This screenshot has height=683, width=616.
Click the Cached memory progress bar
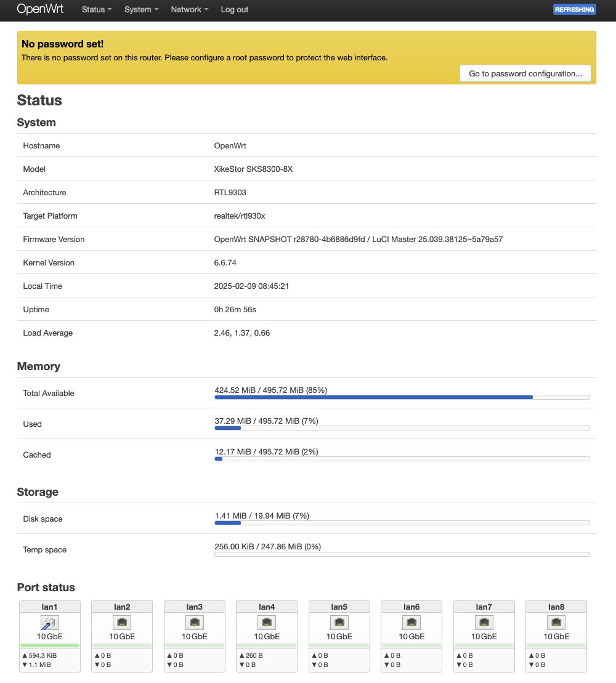coord(402,459)
